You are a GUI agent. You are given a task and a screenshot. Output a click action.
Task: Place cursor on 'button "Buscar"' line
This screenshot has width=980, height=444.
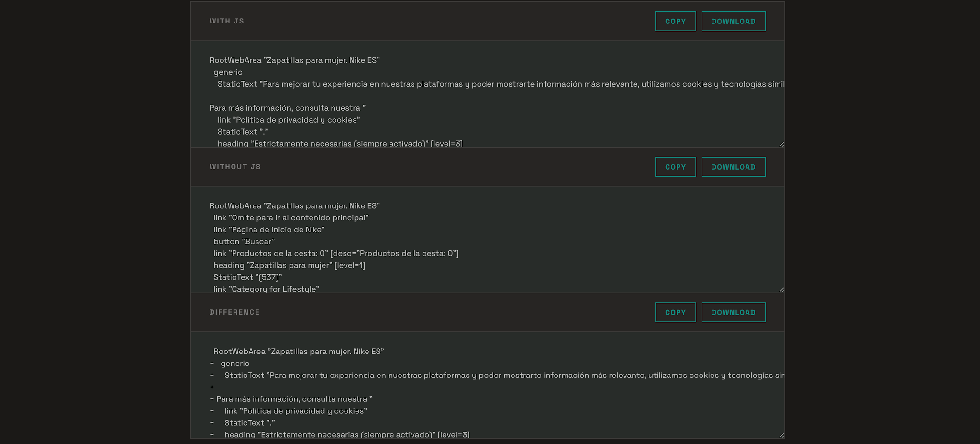(x=244, y=241)
